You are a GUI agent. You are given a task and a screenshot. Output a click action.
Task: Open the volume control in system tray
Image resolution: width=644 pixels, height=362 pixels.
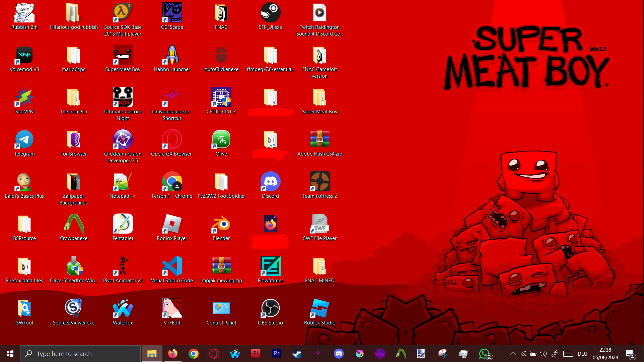tap(543, 354)
